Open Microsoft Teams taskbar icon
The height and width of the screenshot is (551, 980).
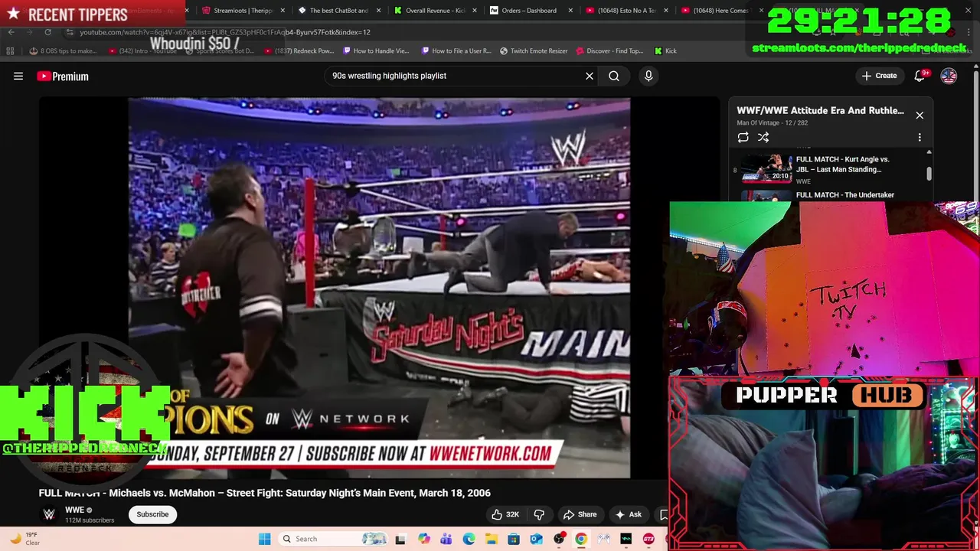[x=446, y=539]
